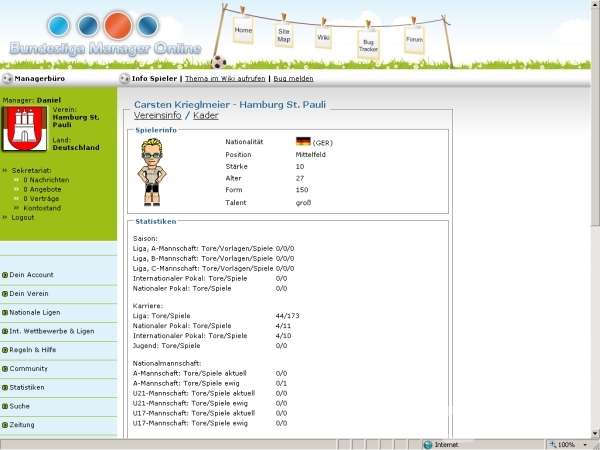This screenshot has width=600, height=450.
Task: Open the Forum hanging sign
Action: [414, 40]
